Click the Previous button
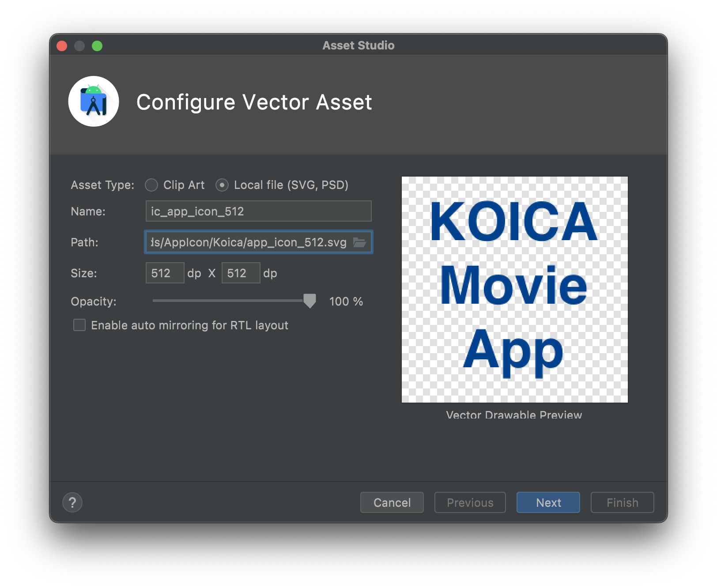 point(470,502)
